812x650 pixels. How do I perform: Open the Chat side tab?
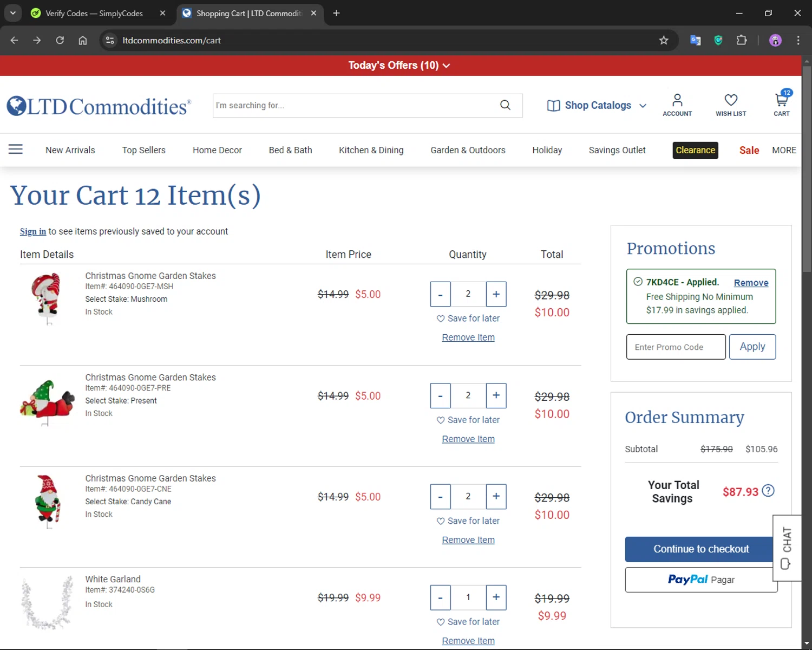point(787,548)
